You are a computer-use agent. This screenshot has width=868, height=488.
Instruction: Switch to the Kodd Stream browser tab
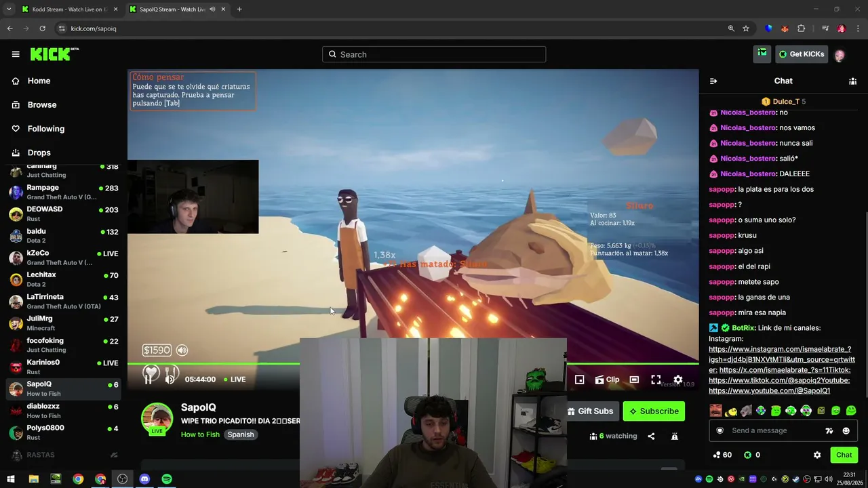70,9
